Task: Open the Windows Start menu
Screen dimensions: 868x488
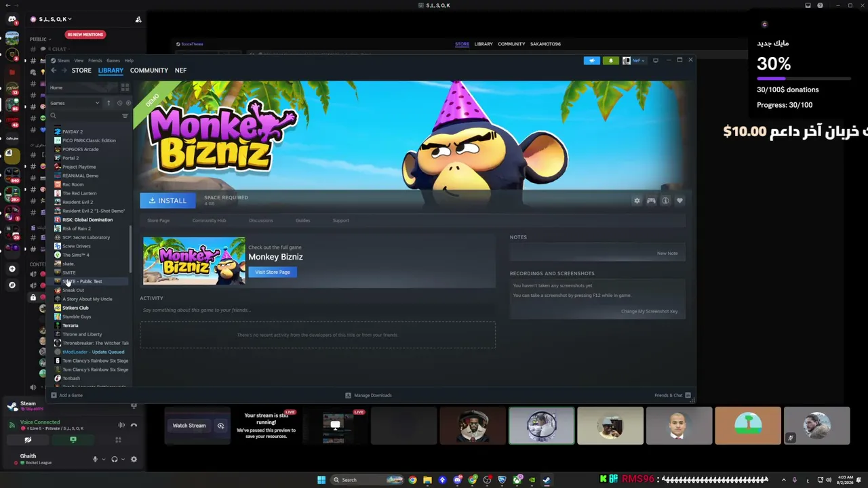Action: (x=321, y=480)
